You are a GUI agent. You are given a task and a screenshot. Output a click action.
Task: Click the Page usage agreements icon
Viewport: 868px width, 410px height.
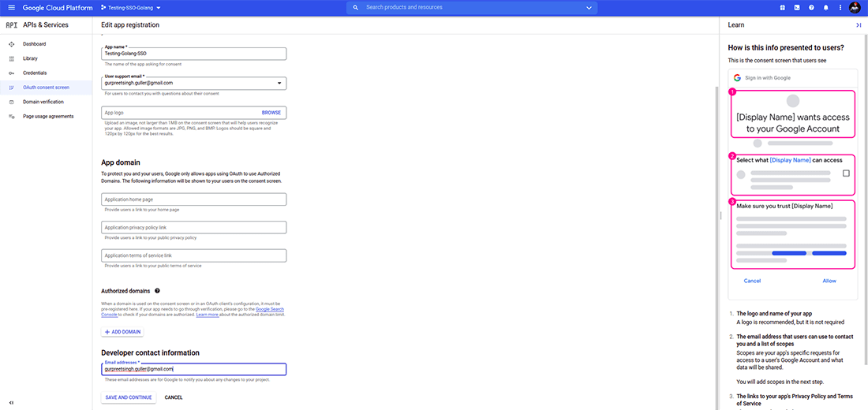pos(12,116)
